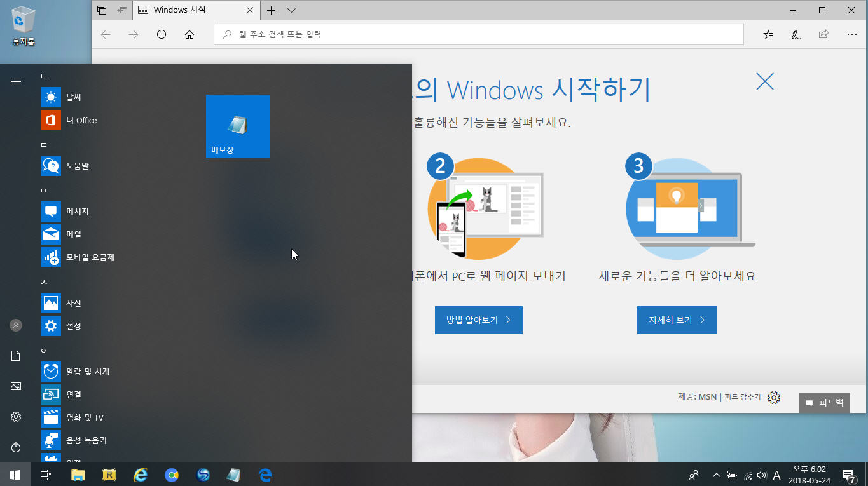
Task: Open Settings gear in Start sidebar
Action: coord(16,417)
